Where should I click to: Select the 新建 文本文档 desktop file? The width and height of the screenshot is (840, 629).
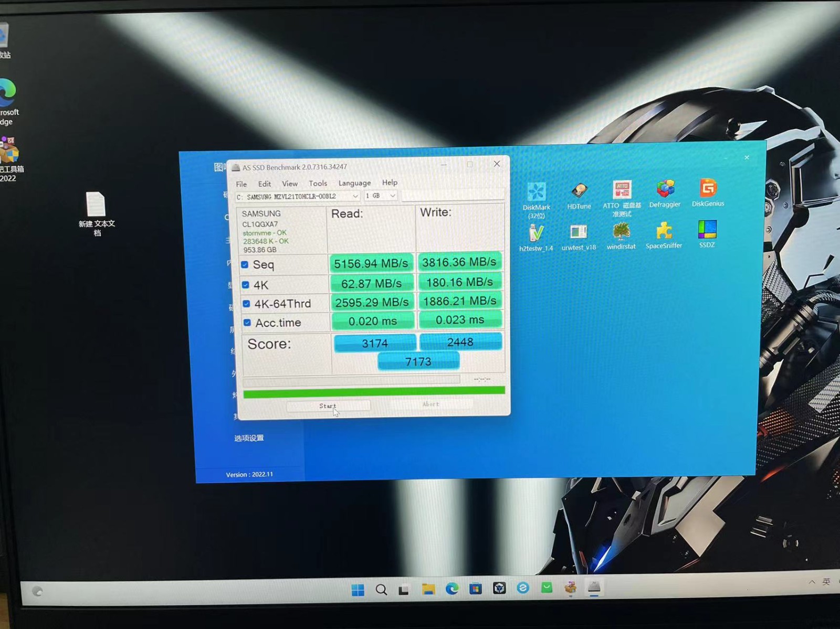pos(97,214)
